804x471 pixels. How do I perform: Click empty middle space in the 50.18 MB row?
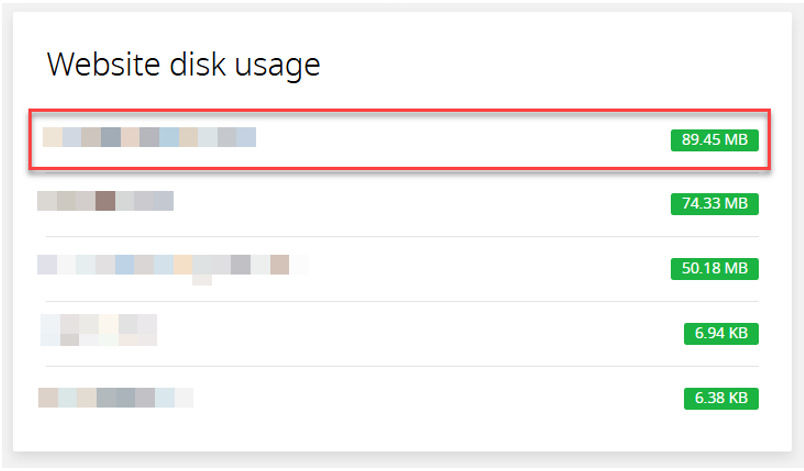point(480,269)
